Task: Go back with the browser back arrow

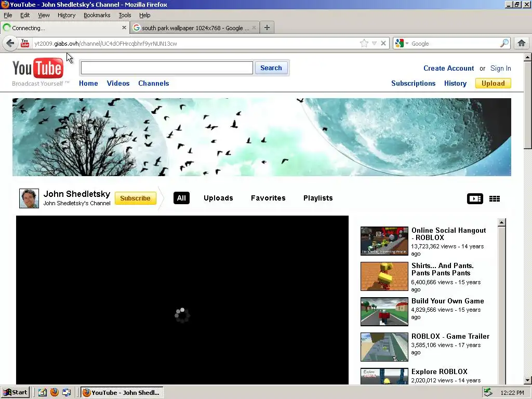Action: (10, 44)
